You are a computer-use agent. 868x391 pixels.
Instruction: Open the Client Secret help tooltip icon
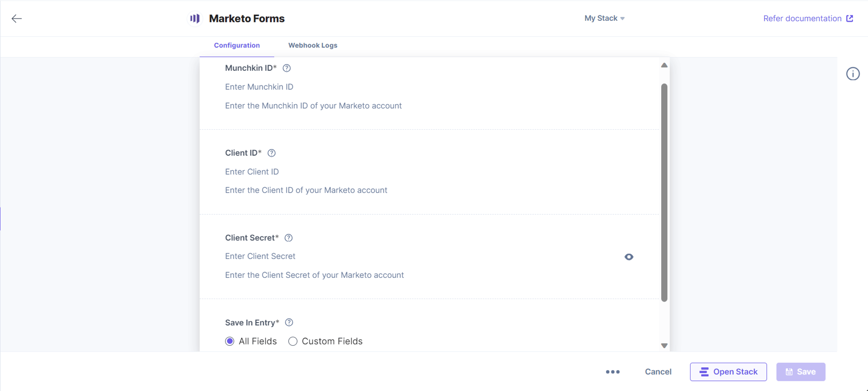pyautogui.click(x=289, y=238)
